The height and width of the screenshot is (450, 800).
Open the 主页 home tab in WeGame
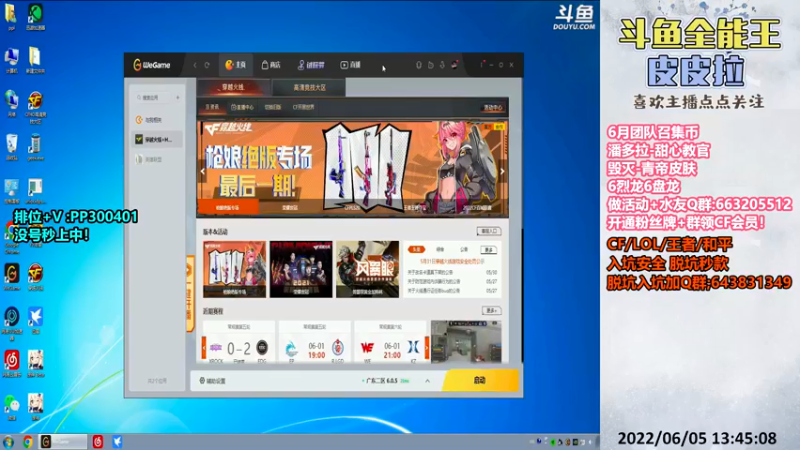236,65
